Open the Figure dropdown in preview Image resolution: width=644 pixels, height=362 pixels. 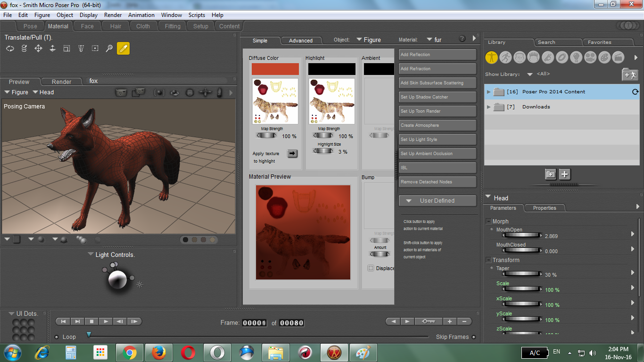[16, 92]
